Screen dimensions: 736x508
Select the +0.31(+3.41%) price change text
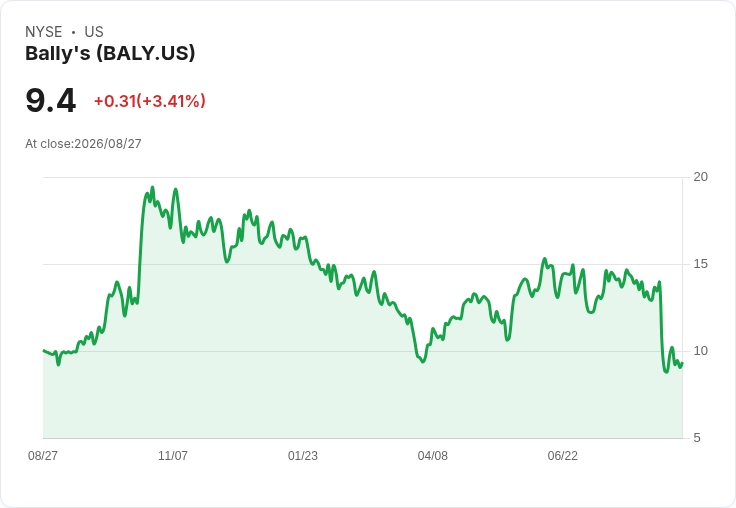150,101
